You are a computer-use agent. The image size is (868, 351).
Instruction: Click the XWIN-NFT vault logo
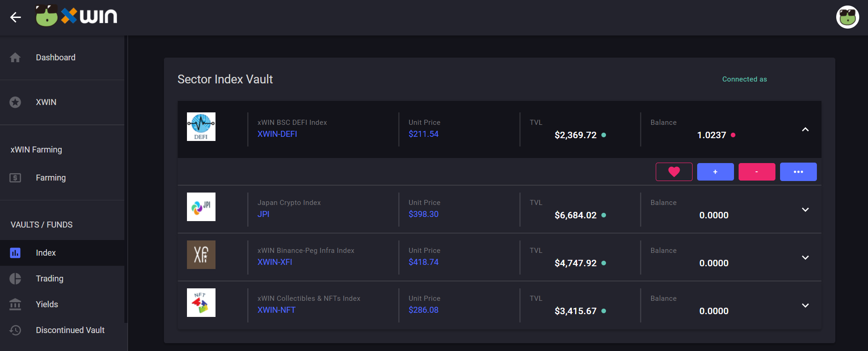tap(201, 303)
